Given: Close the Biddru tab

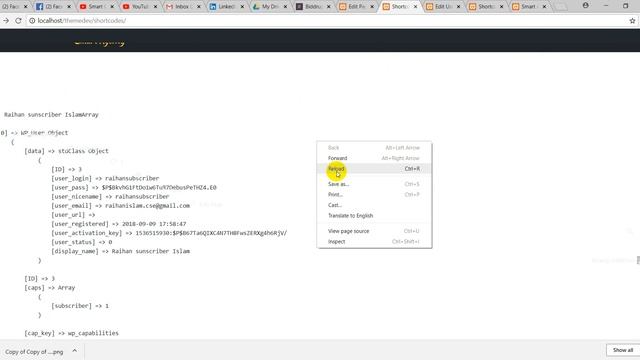Looking at the screenshot, I should (x=329, y=7).
